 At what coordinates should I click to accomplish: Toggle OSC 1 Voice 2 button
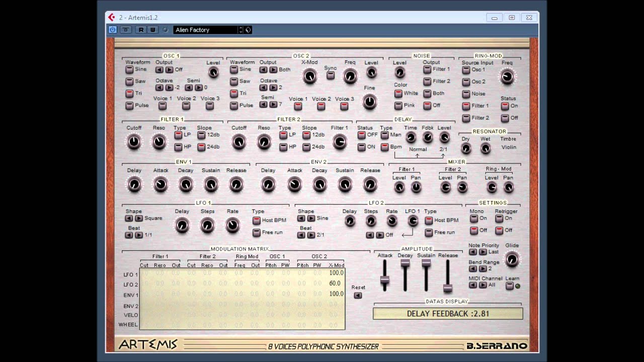(186, 106)
